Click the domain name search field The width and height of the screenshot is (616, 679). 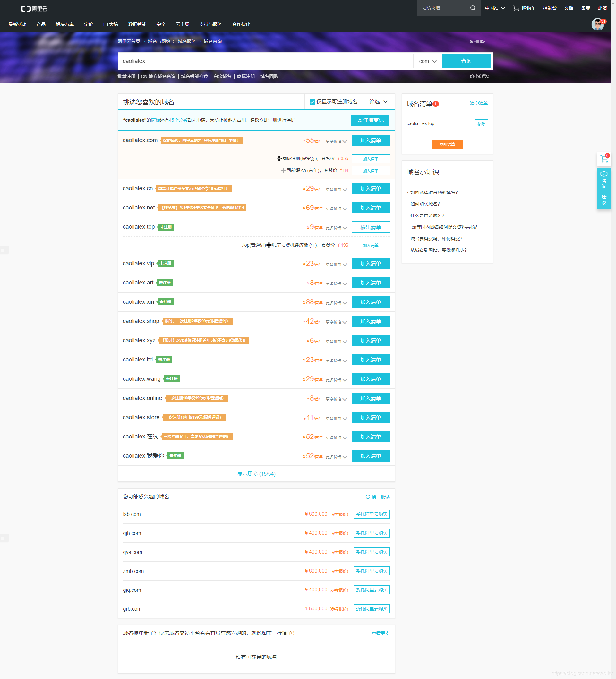[x=265, y=61]
